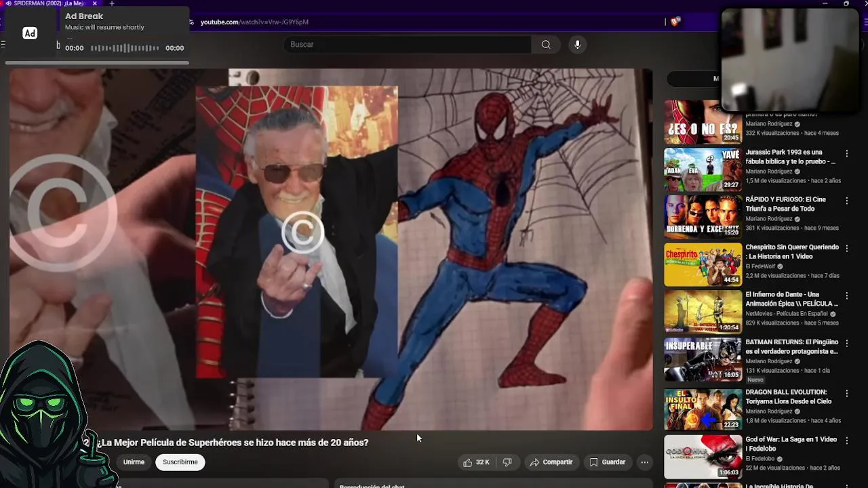The width and height of the screenshot is (868, 488).
Task: Like the video with thumbs up
Action: (x=467, y=462)
